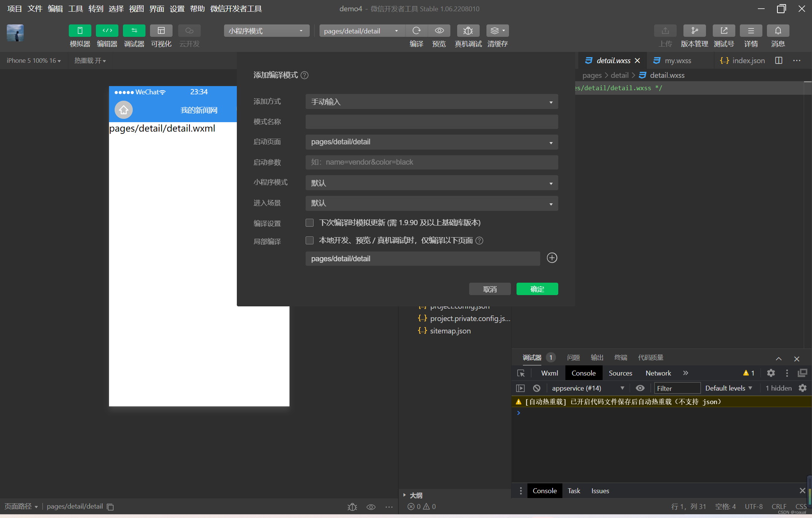This screenshot has height=518, width=812.
Task: Click the split editor icon
Action: click(x=779, y=61)
